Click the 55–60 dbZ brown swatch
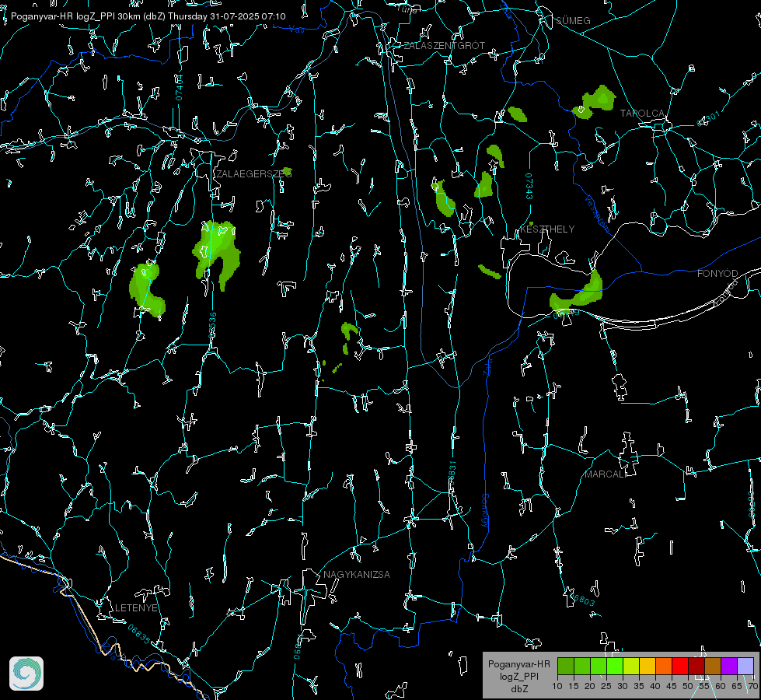761x700 pixels. (713, 667)
